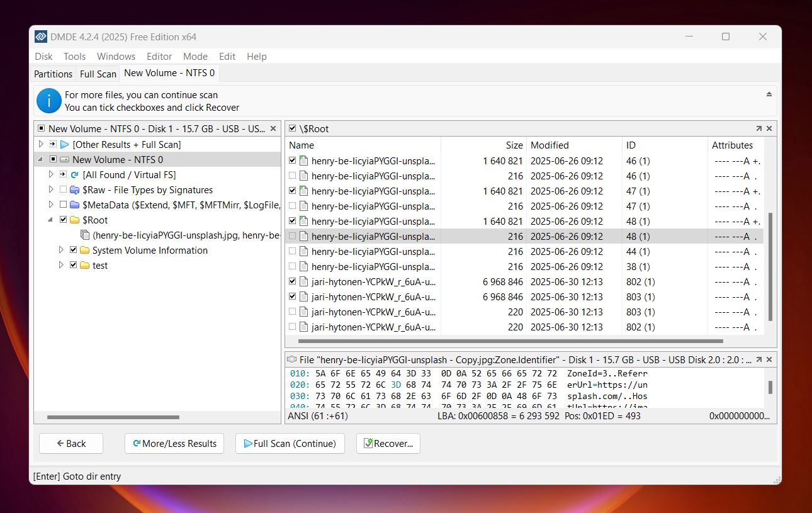This screenshot has height=513, width=812.
Task: Click the Back button
Action: tap(71, 443)
